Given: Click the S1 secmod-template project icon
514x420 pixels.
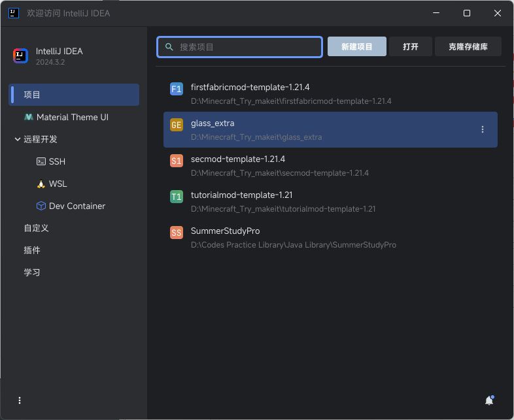Looking at the screenshot, I should (x=176, y=161).
